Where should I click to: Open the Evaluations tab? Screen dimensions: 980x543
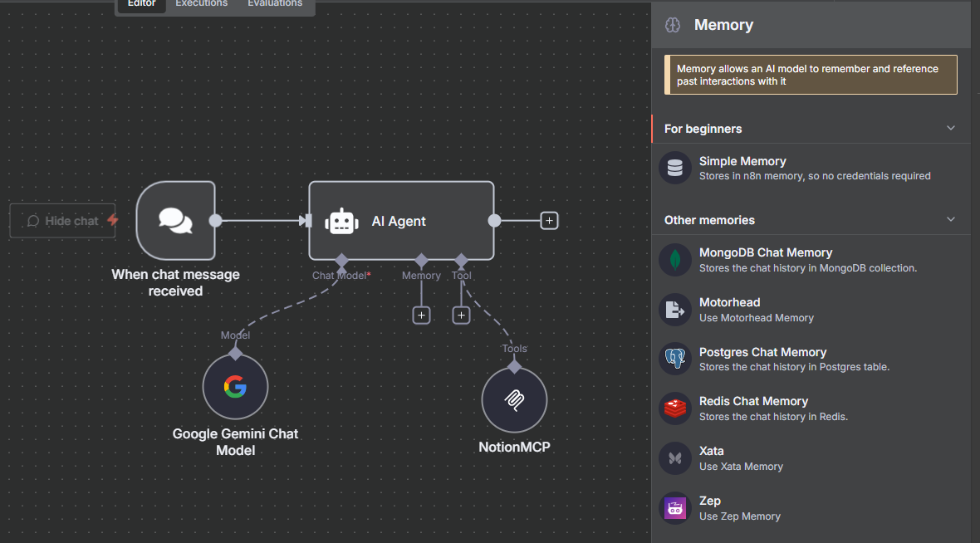275,3
